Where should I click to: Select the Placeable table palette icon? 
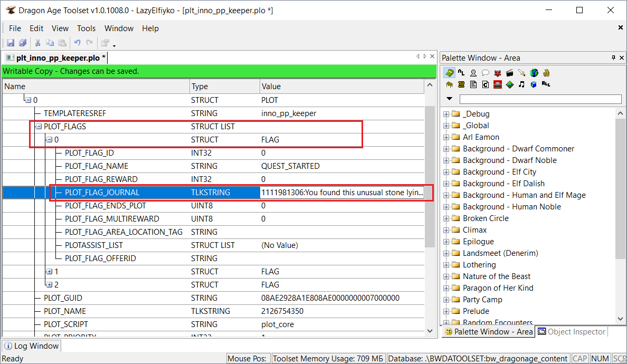pos(450,84)
